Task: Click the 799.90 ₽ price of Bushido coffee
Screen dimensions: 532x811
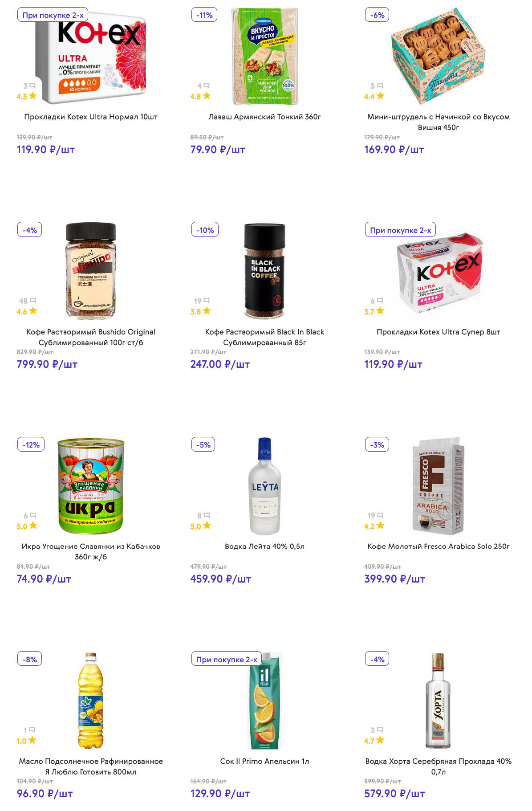Action: (47, 364)
